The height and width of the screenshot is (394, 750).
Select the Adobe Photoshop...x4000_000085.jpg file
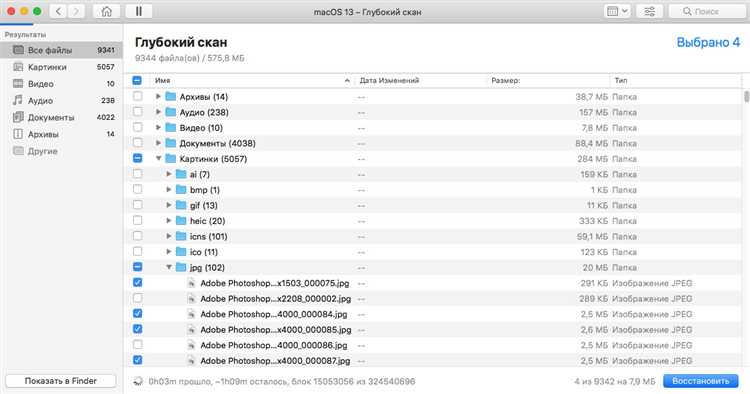click(x=433, y=329)
